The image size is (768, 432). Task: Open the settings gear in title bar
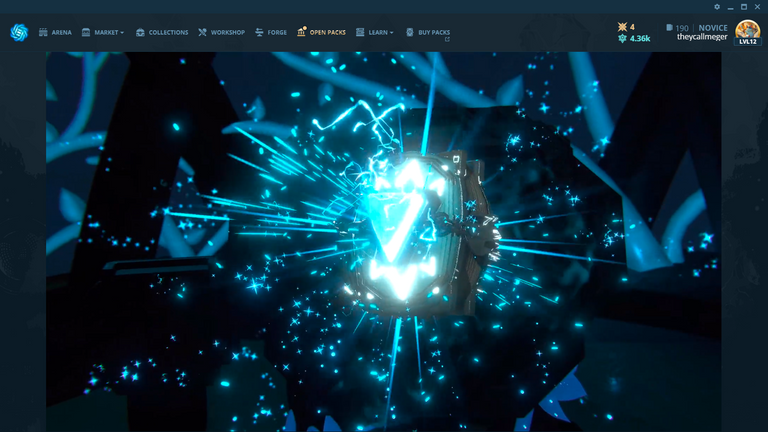point(717,7)
